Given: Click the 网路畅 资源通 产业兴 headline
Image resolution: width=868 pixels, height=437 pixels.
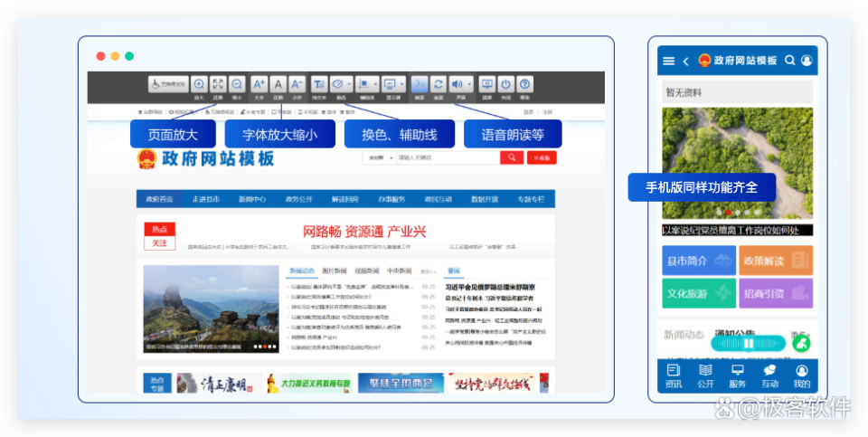Looking at the screenshot, I should (364, 232).
